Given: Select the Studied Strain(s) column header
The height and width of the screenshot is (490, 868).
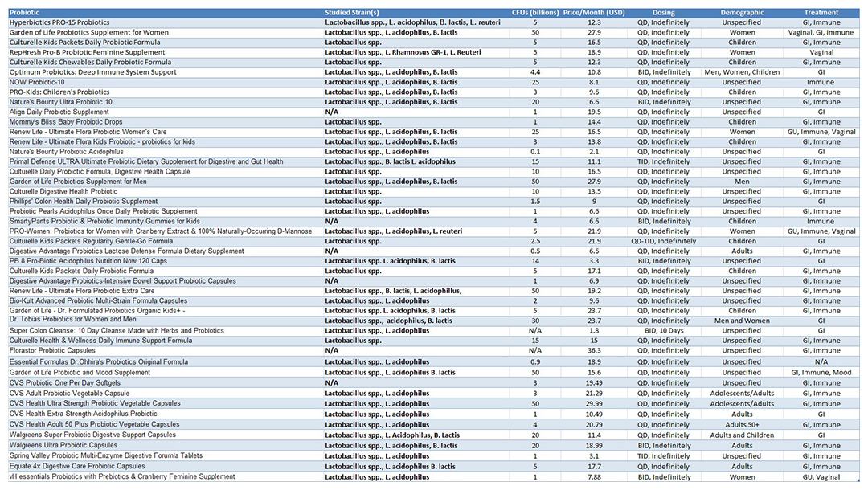Looking at the screenshot, I should tap(352, 12).
